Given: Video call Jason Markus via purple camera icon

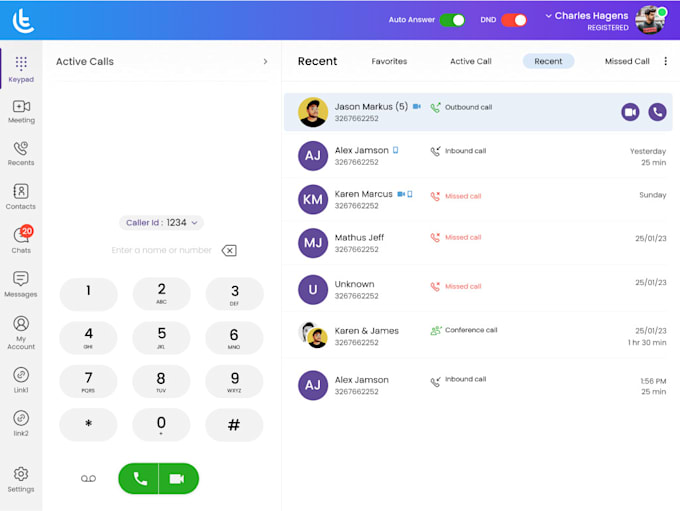Looking at the screenshot, I should pyautogui.click(x=630, y=112).
